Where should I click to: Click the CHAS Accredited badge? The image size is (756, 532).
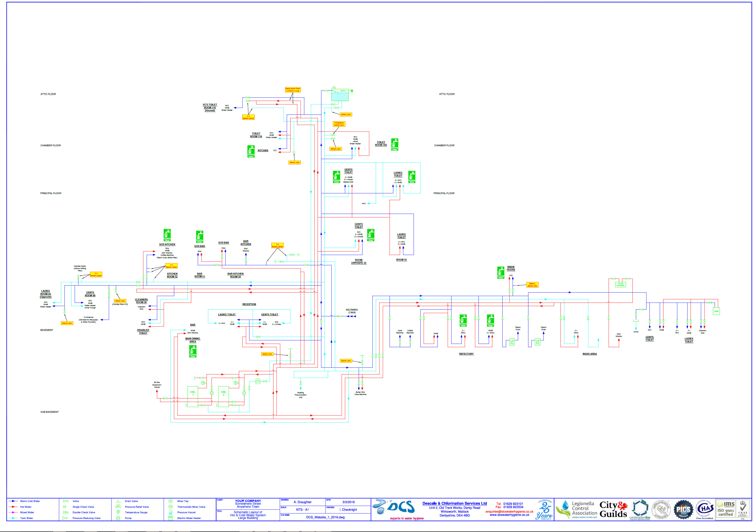coord(704,509)
